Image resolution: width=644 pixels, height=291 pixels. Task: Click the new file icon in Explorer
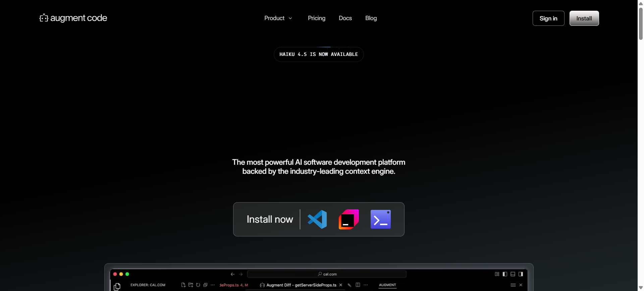[x=183, y=285]
